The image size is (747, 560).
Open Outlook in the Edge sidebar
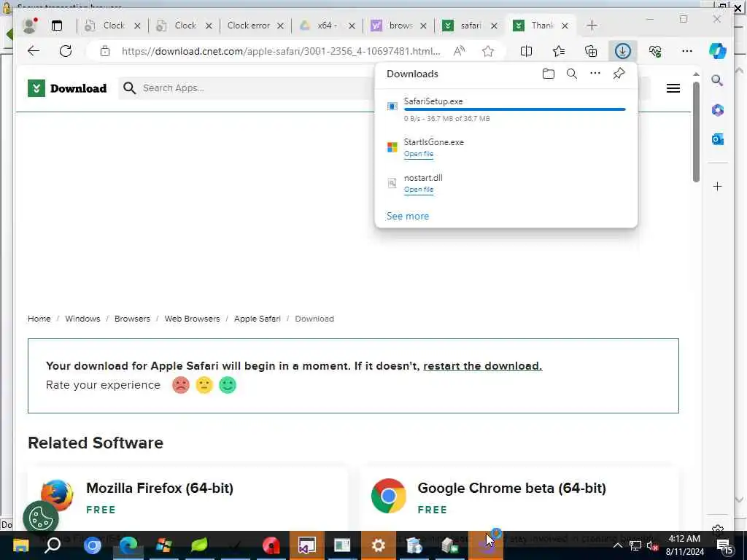pos(718,139)
